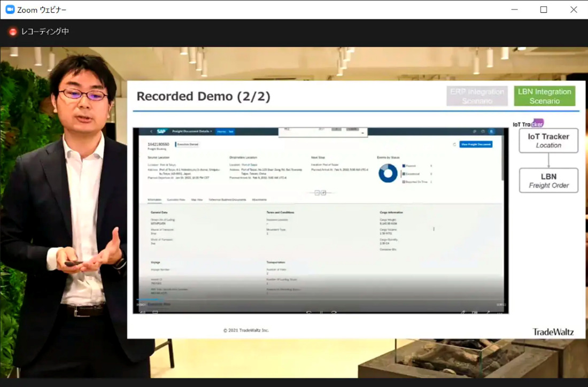The width and height of the screenshot is (588, 387).
Task: Click the © 2021 TradeWaltz Inc. footer
Action: pos(246,330)
